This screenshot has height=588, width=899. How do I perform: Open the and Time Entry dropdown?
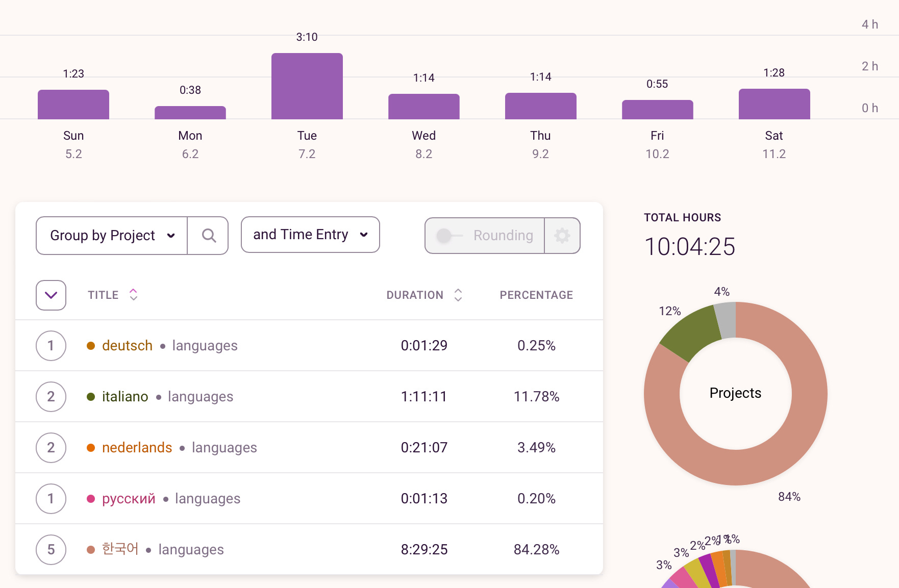coord(310,235)
